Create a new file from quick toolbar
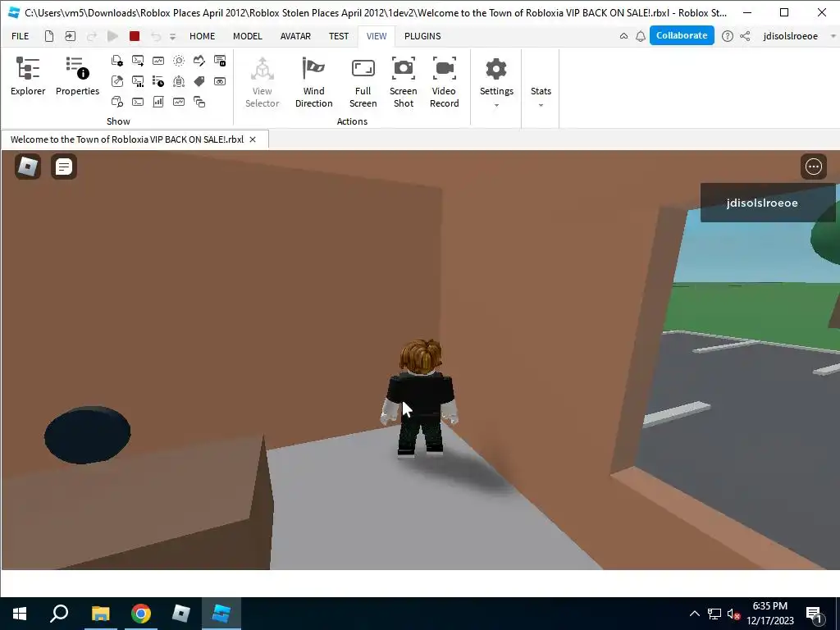This screenshot has width=840, height=630. [x=48, y=36]
